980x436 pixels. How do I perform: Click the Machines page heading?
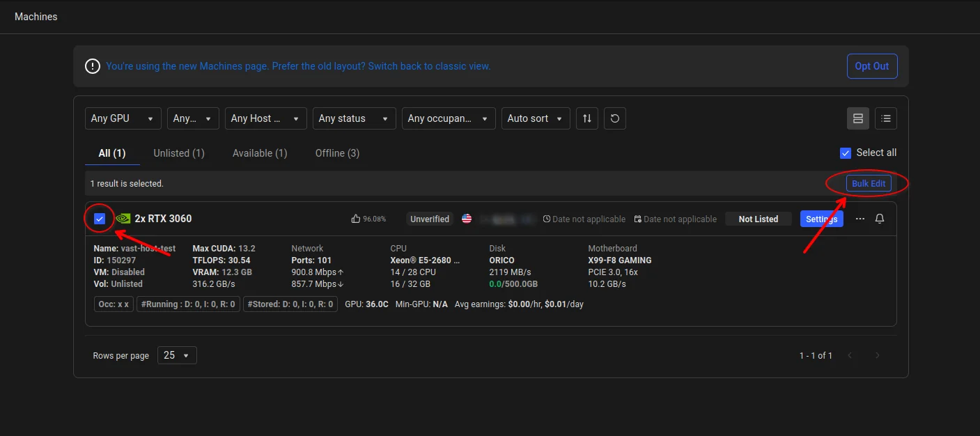click(x=36, y=16)
